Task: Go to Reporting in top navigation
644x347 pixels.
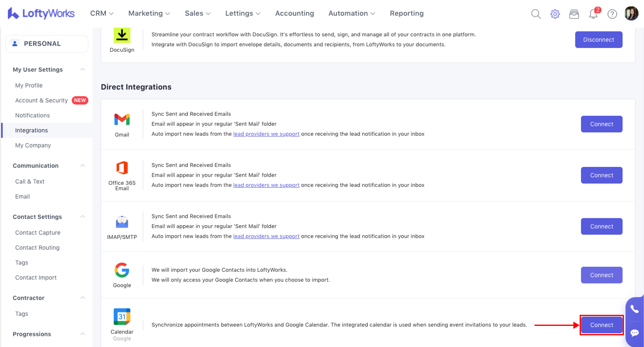Action: (x=406, y=13)
